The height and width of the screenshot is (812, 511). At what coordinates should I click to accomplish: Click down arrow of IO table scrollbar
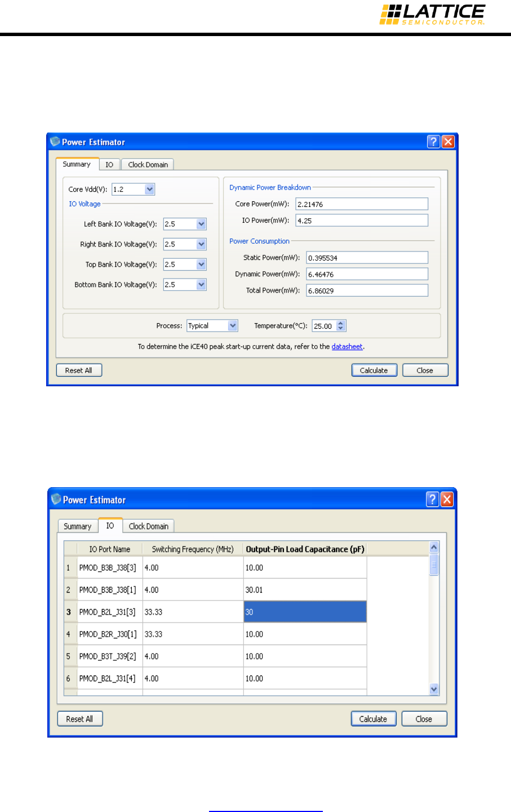pyautogui.click(x=434, y=689)
